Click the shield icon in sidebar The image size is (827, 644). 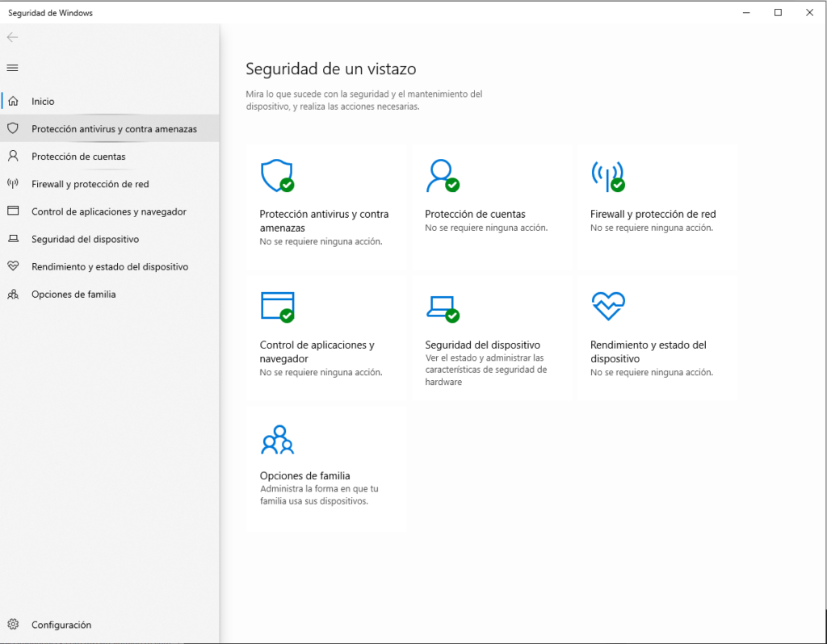click(x=13, y=128)
